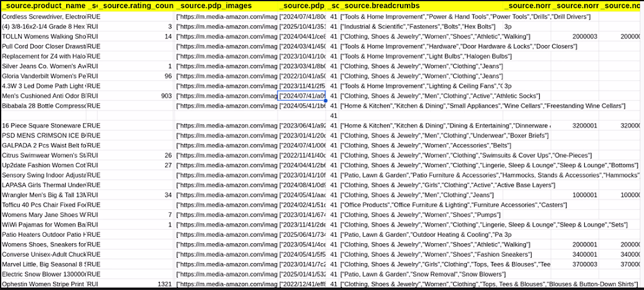
Task: Select rating count 7 in Mary Jane row
Action: tap(136, 215)
